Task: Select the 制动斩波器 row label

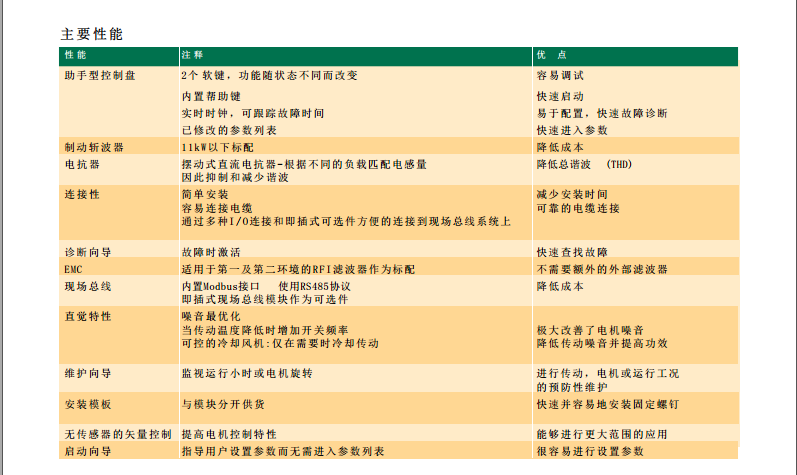Action: coord(94,146)
